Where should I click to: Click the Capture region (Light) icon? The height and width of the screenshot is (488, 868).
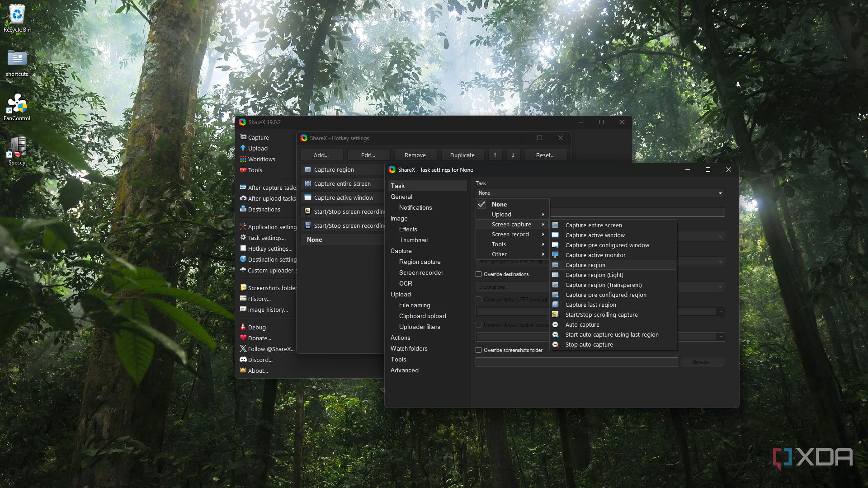(x=555, y=275)
